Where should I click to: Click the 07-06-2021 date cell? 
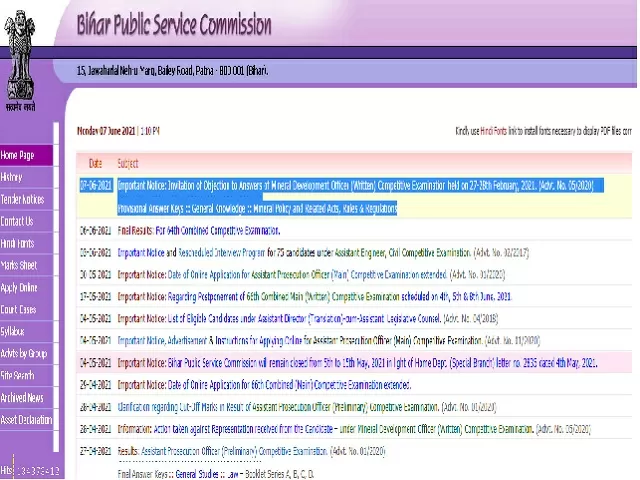pos(96,186)
